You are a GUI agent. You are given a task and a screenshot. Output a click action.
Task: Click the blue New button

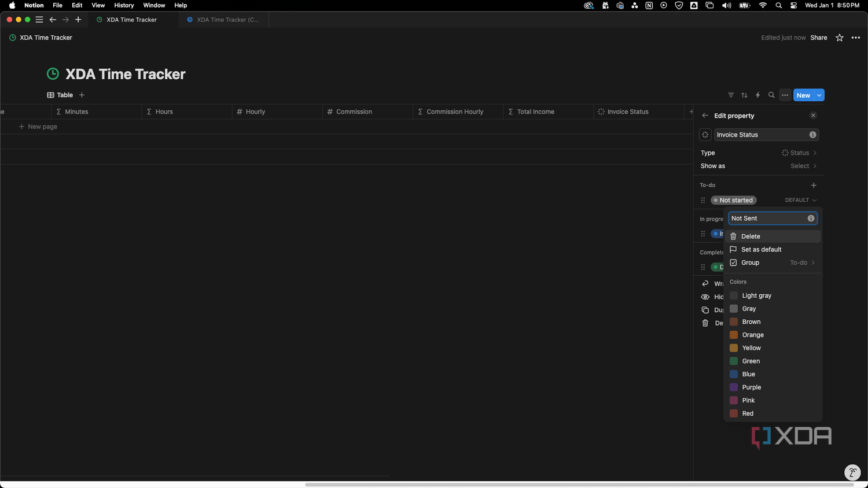coord(803,95)
